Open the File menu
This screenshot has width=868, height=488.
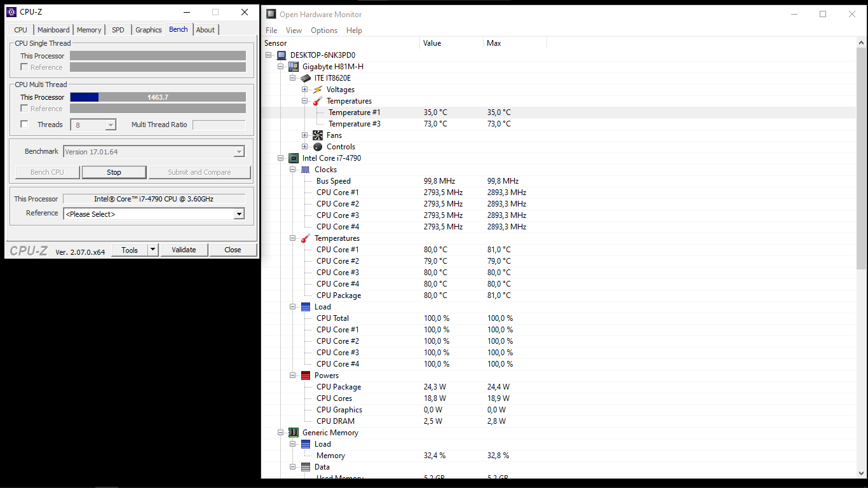pos(271,30)
